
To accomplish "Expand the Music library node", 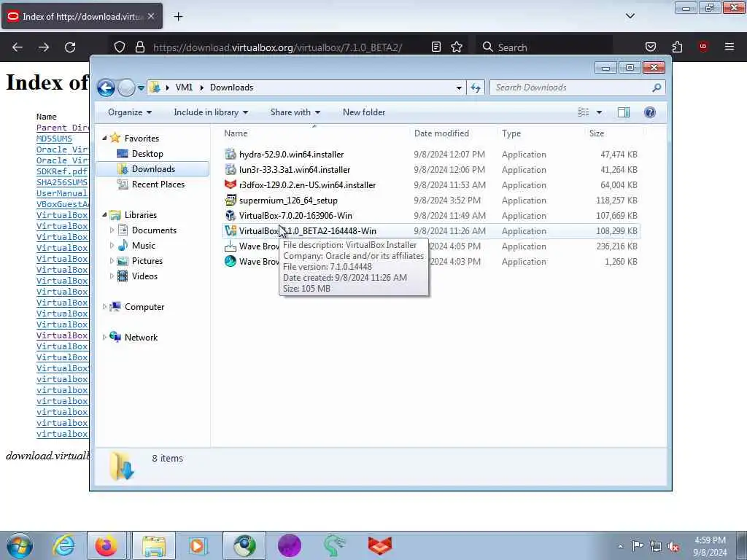I will (112, 246).
